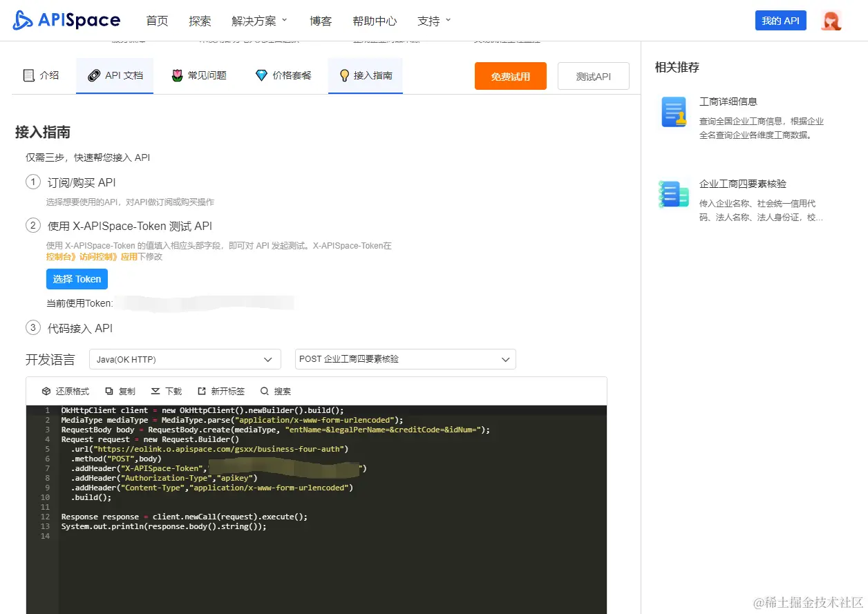This screenshot has height=614, width=868.
Task: Open the POST 企业工商四要素核验 API dropdown
Action: click(x=406, y=359)
